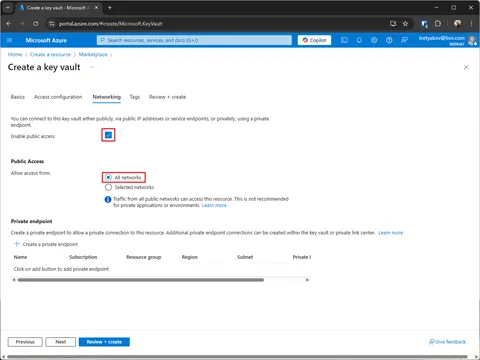Click the Give feedback link
Screen dimensions: 480x360
point(447,342)
